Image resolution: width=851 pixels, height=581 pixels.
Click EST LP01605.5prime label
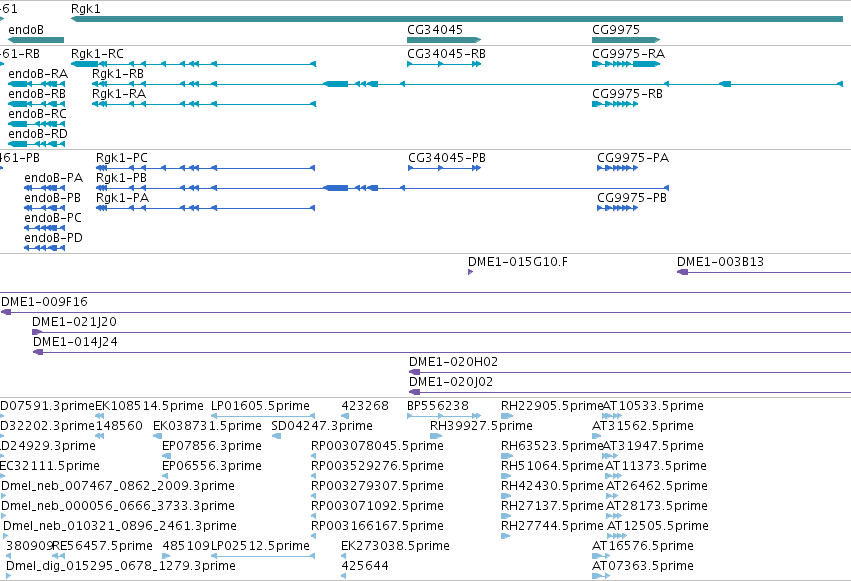click(260, 406)
